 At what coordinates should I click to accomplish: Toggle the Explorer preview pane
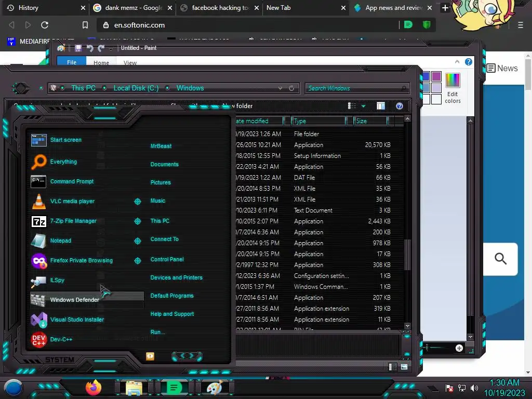point(381,106)
